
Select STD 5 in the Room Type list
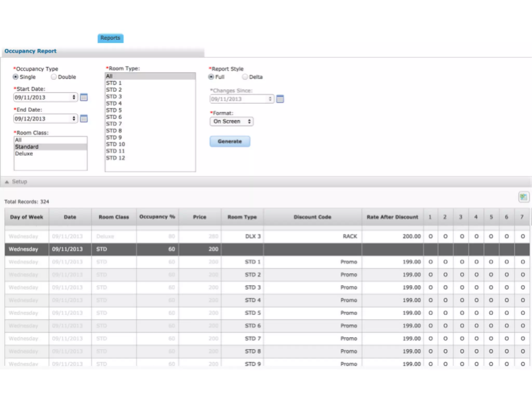[114, 110]
